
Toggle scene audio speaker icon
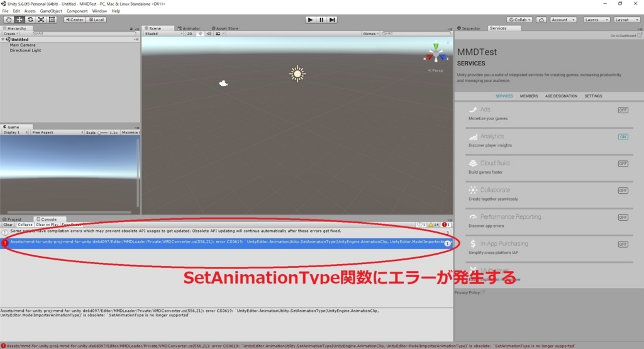[x=209, y=34]
